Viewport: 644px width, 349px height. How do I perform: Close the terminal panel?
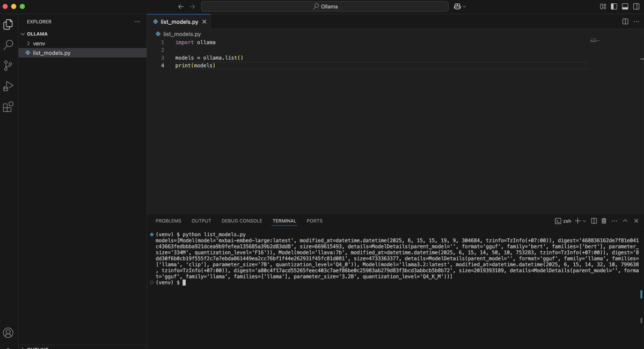pyautogui.click(x=636, y=221)
